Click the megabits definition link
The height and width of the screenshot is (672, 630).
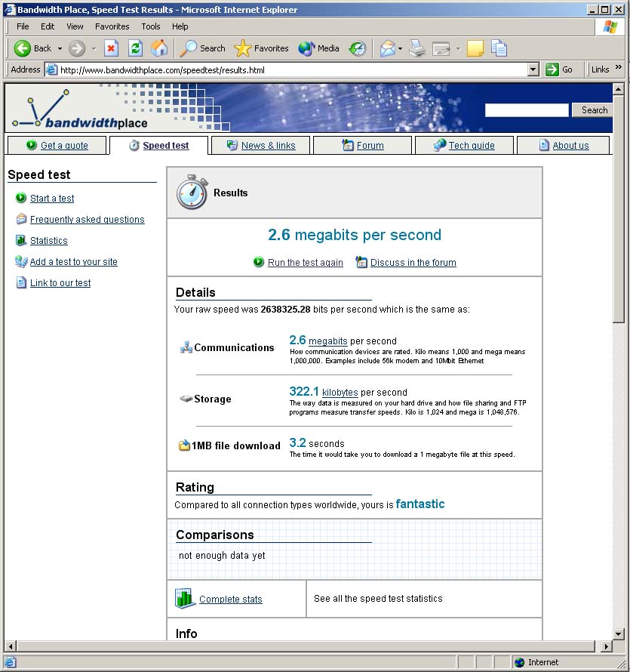coord(328,341)
